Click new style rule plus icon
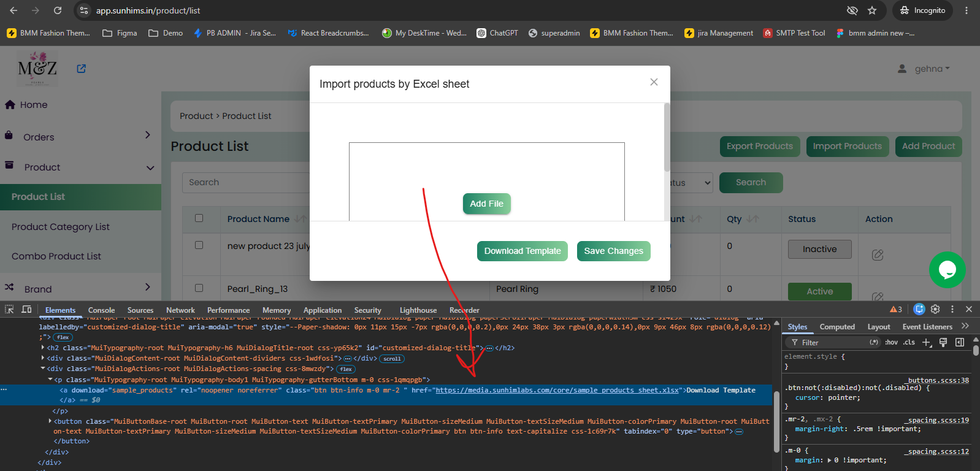Viewport: 980px width, 471px height. tap(927, 342)
